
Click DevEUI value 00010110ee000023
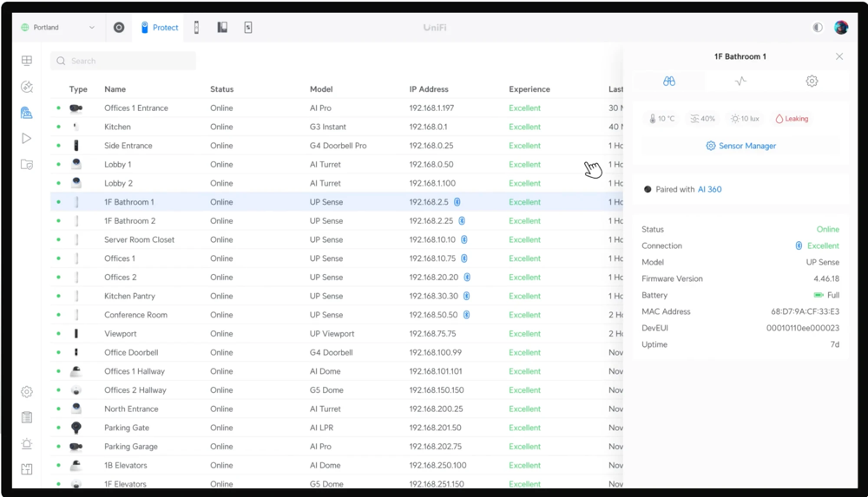803,328
